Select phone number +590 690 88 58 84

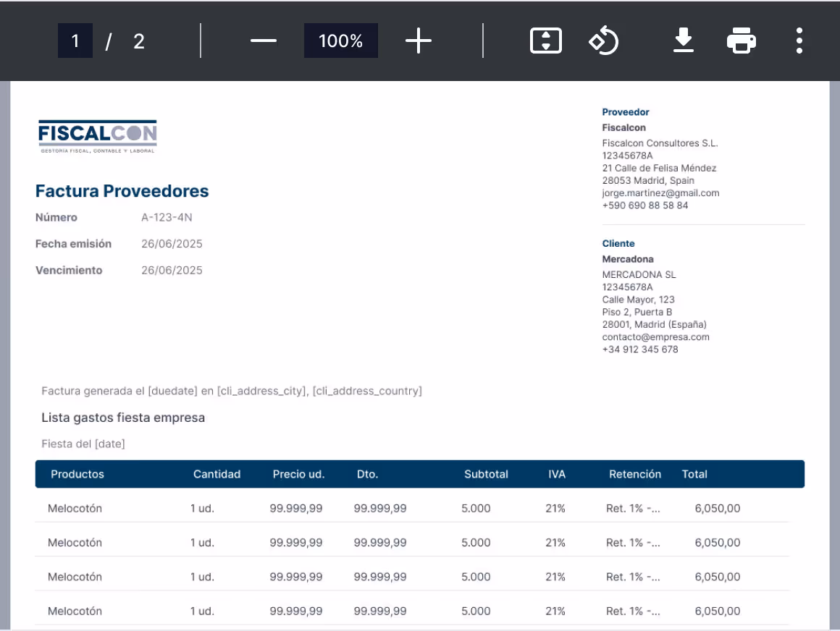pos(645,205)
